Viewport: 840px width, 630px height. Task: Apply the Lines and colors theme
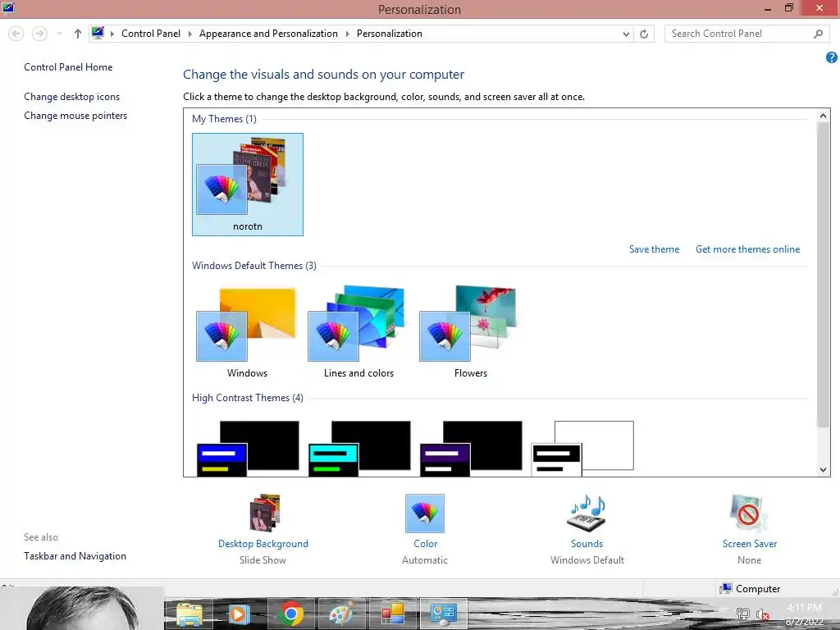[x=358, y=332]
